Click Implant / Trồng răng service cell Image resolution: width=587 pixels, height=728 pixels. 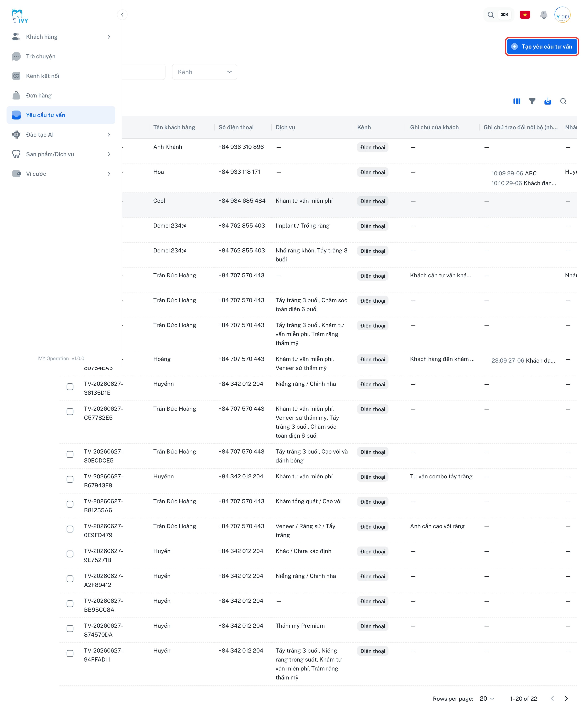click(x=302, y=226)
